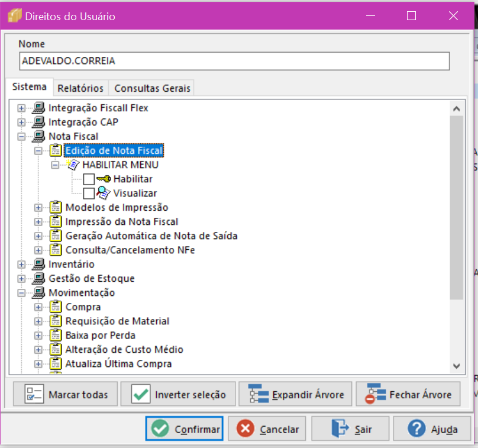
Task: Expand the Atualiza Última Compra node
Action: (38, 364)
